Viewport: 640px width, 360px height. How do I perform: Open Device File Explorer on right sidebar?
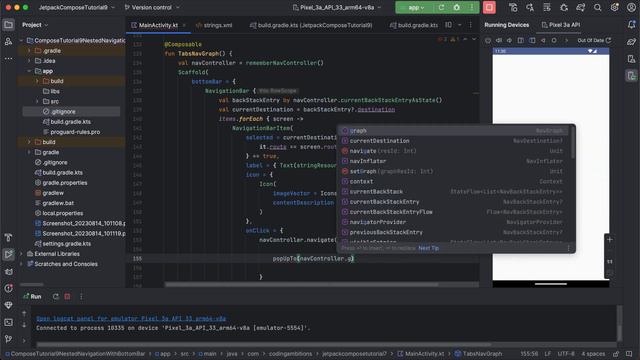631,59
